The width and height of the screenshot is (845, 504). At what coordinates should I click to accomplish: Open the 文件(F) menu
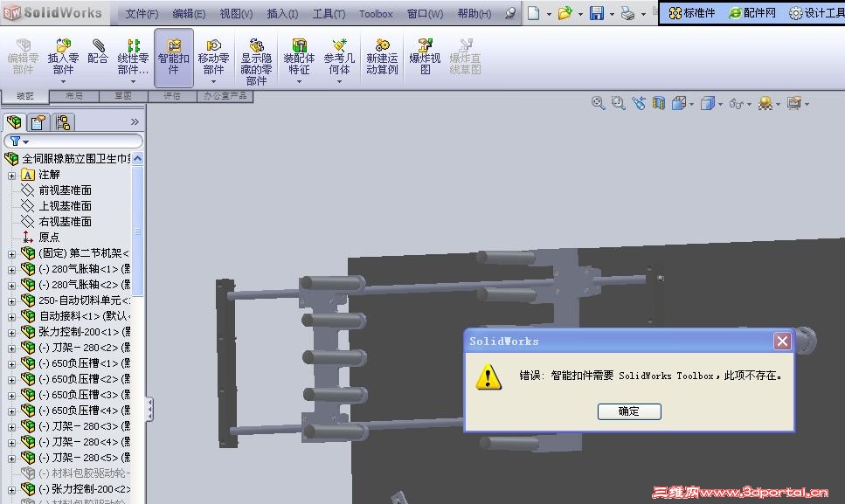point(142,14)
